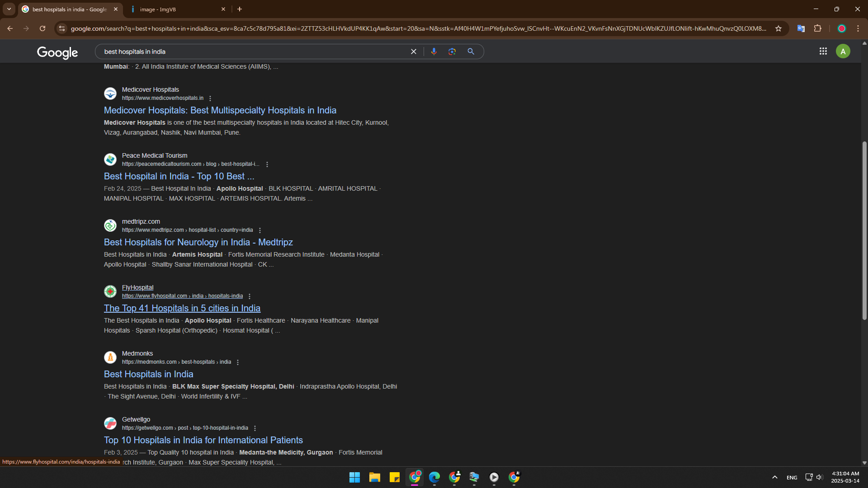
Task: Open tab search dropdown arrow
Action: click(9, 9)
